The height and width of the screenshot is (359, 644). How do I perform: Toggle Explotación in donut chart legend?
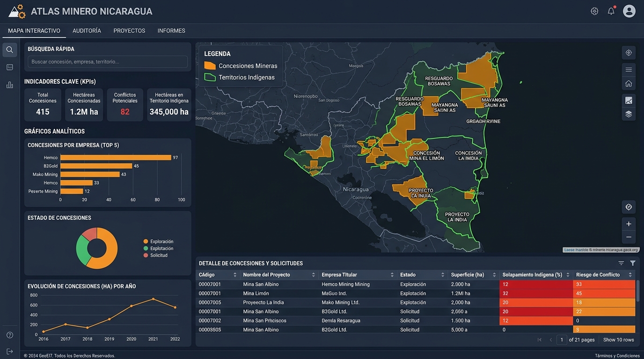[158, 249]
